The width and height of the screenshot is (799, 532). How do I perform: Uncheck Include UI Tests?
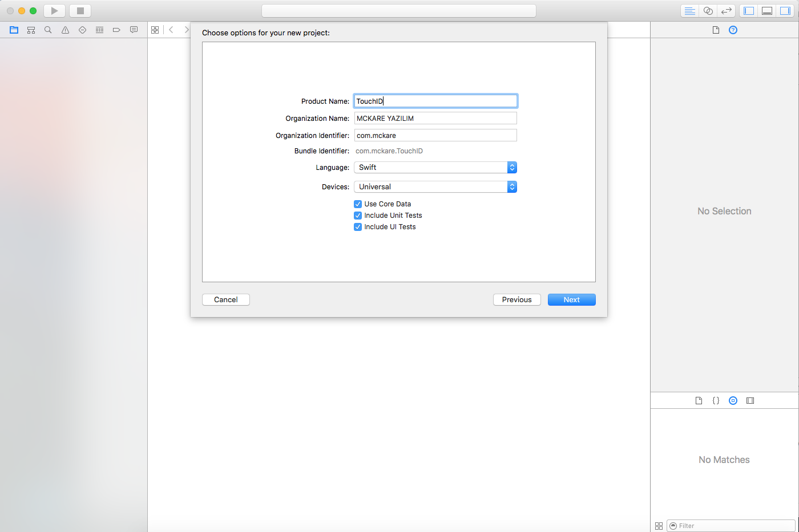358,226
